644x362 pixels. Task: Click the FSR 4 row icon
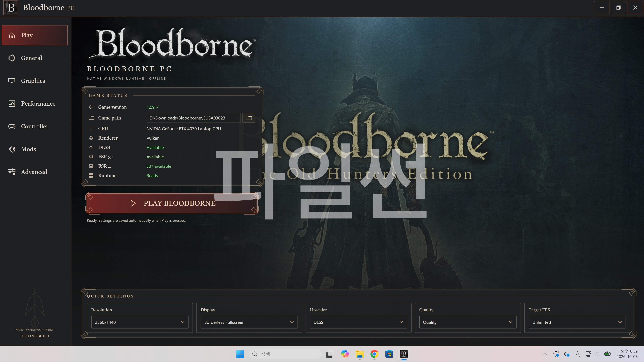[91, 166]
